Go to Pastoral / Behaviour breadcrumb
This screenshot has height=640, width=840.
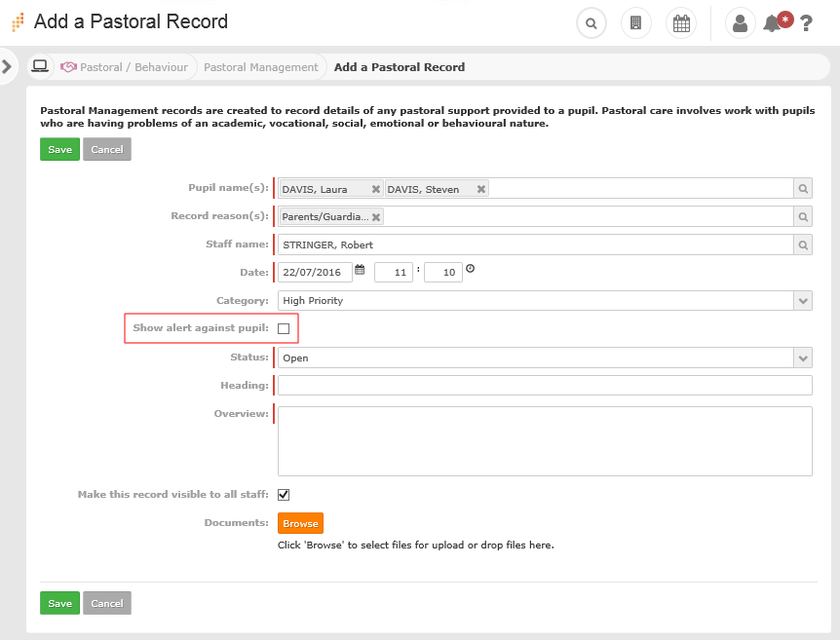[x=134, y=67]
